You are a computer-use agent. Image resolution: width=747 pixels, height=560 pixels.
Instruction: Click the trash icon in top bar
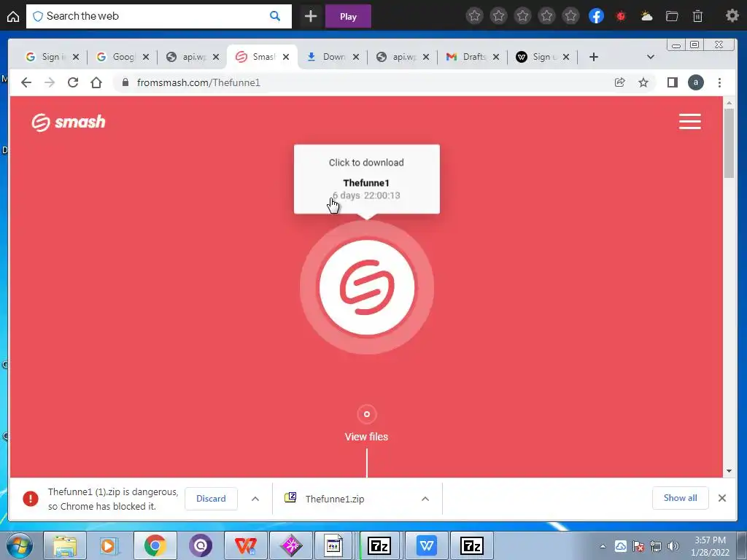point(697,16)
